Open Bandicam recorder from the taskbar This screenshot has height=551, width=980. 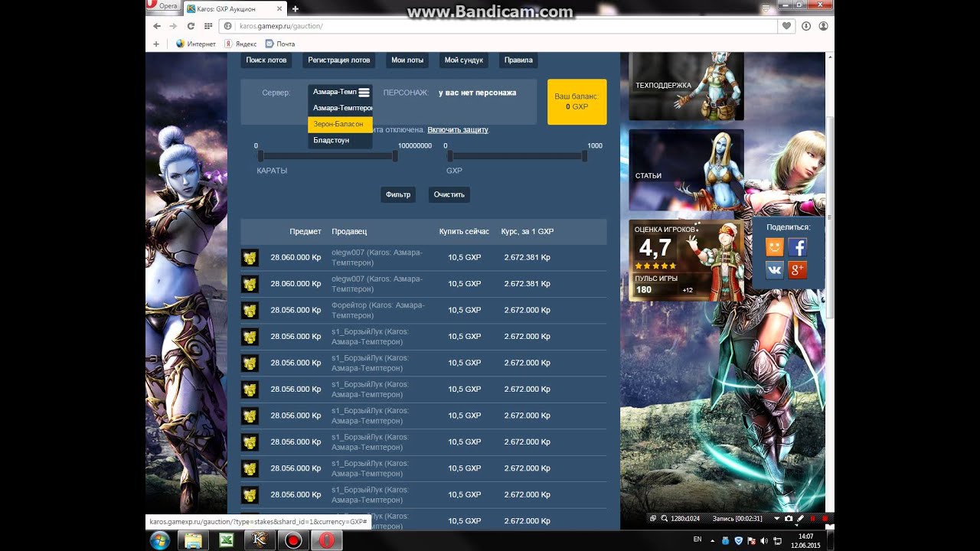click(x=293, y=540)
